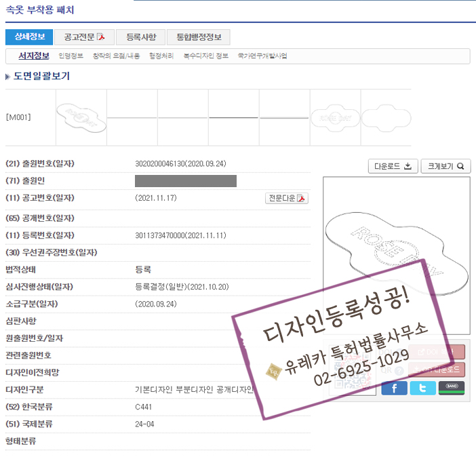
Task: Share the design on Facebook
Action: pyautogui.click(x=394, y=388)
